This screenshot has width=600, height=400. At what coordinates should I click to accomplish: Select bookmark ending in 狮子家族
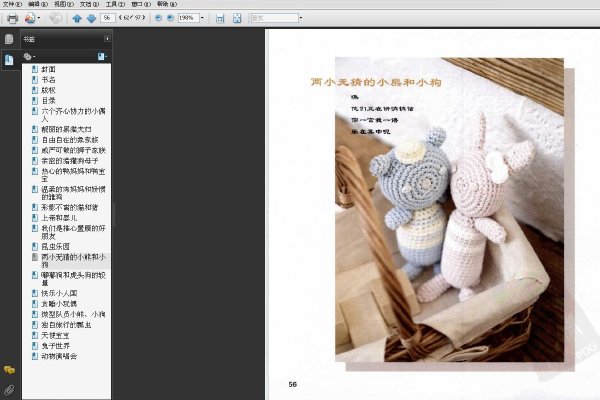(x=73, y=150)
